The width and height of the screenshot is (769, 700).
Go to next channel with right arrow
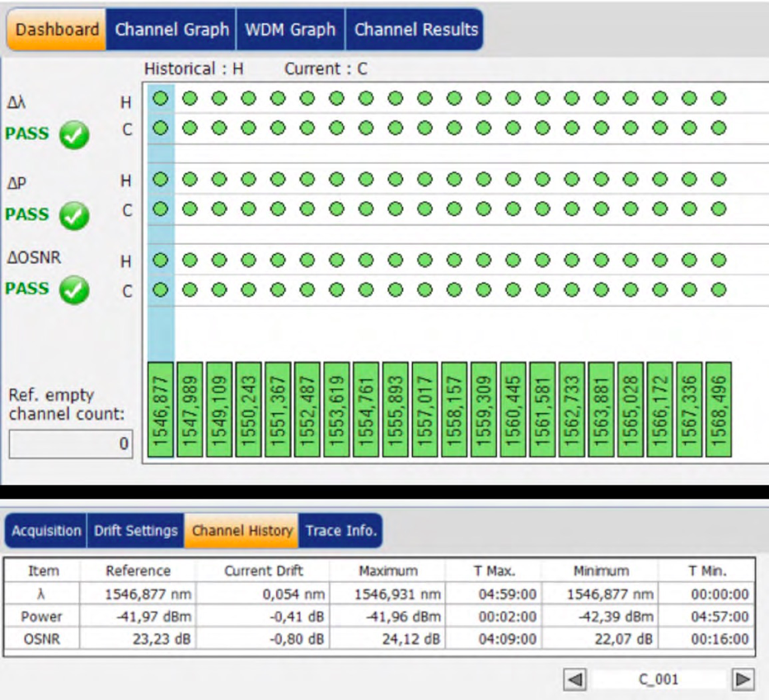click(743, 679)
